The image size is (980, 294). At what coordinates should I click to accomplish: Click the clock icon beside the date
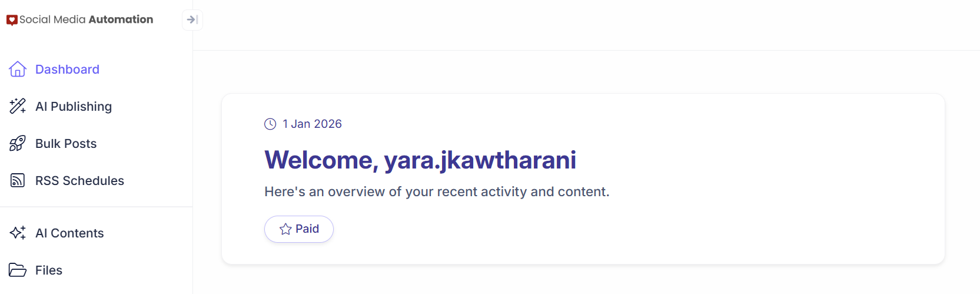[x=270, y=124]
